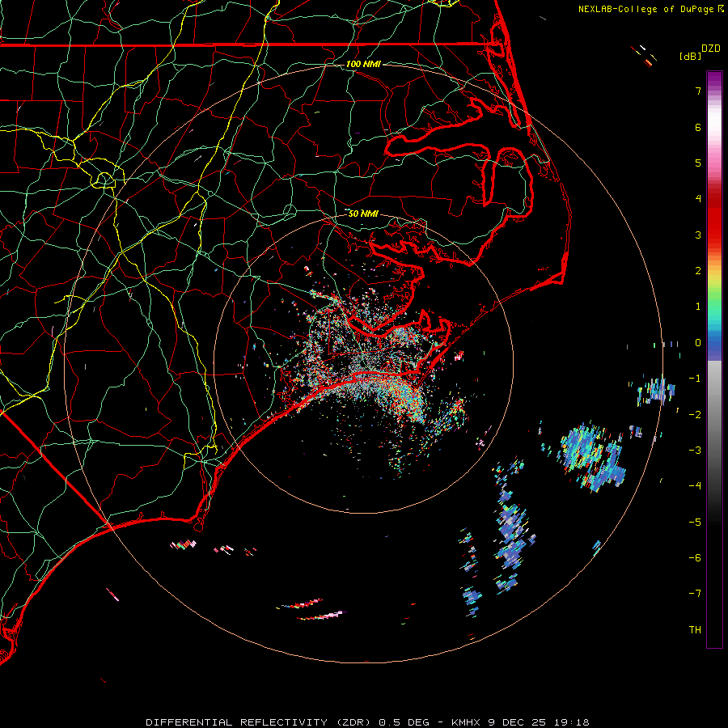Click the 4 value on color scale
The height and width of the screenshot is (728, 728).
pyautogui.click(x=698, y=199)
